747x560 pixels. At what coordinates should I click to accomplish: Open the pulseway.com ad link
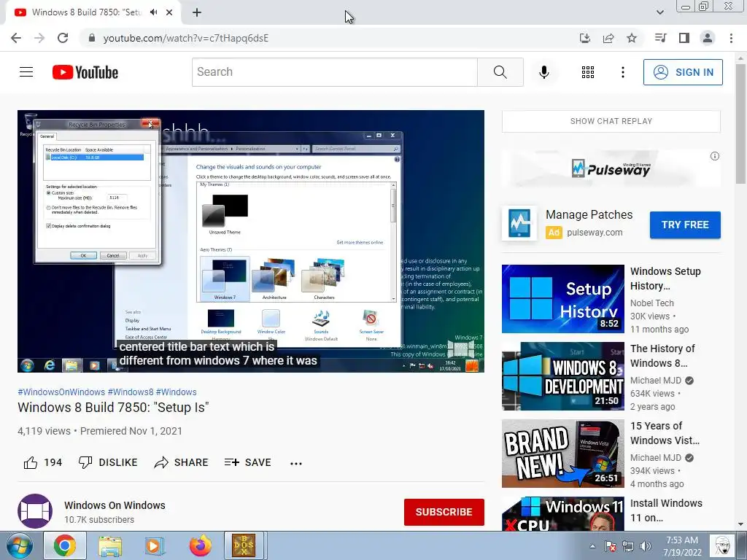coord(595,233)
